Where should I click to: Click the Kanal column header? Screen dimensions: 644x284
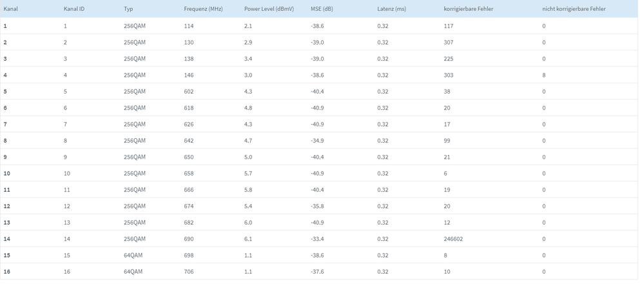pos(11,9)
